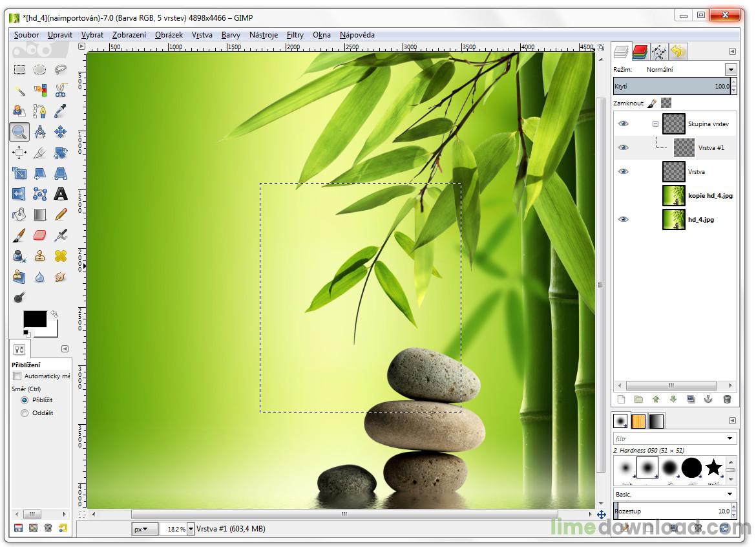Open the Filtry menu
Image resolution: width=756 pixels, height=547 pixels.
(295, 35)
